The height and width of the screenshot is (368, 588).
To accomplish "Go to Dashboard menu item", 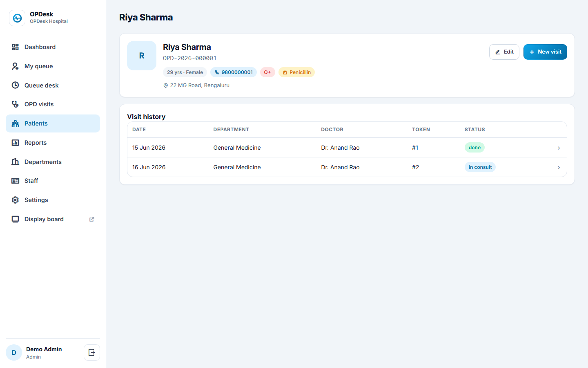I will point(53,47).
